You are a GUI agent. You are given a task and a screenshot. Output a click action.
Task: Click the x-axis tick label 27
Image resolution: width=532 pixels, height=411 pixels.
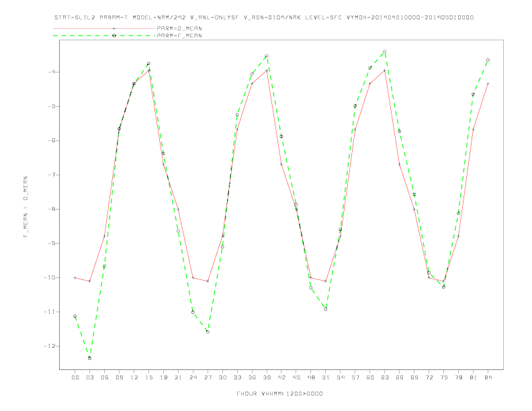click(208, 377)
